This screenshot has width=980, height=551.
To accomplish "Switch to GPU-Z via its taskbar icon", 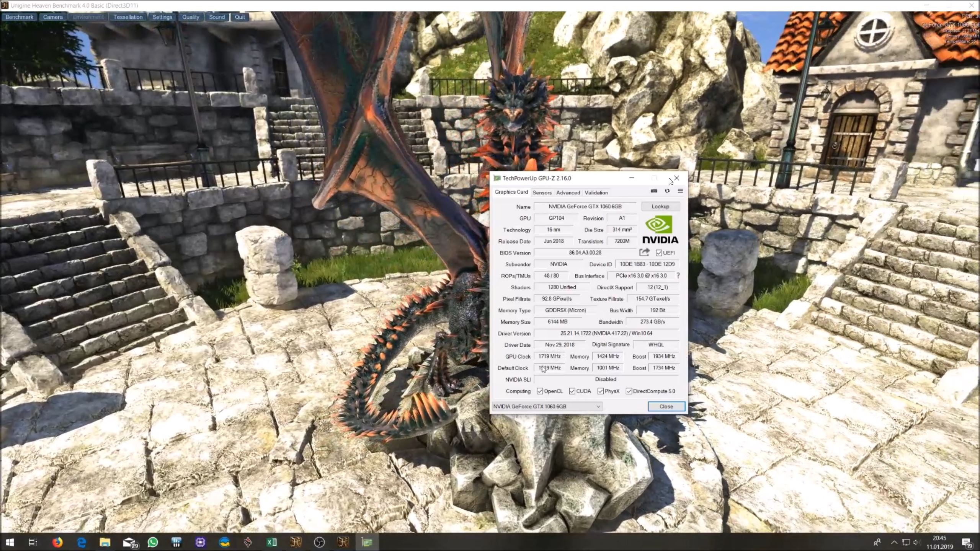I will (x=367, y=542).
